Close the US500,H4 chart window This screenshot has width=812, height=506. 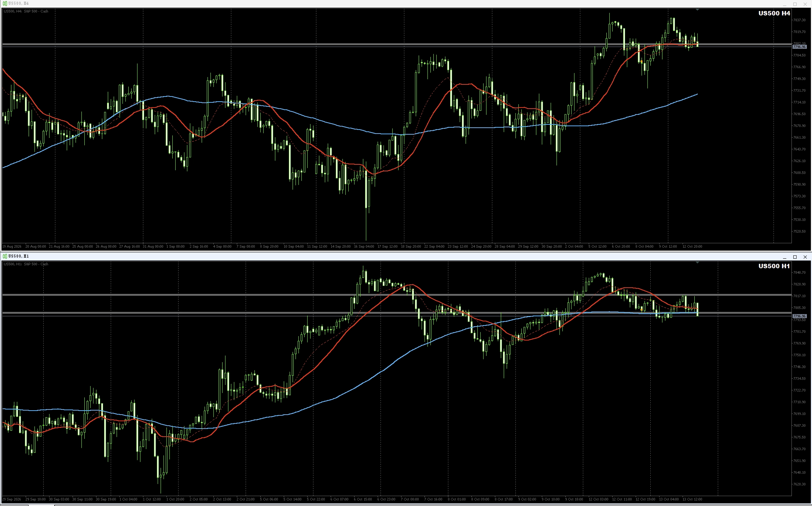tap(805, 4)
